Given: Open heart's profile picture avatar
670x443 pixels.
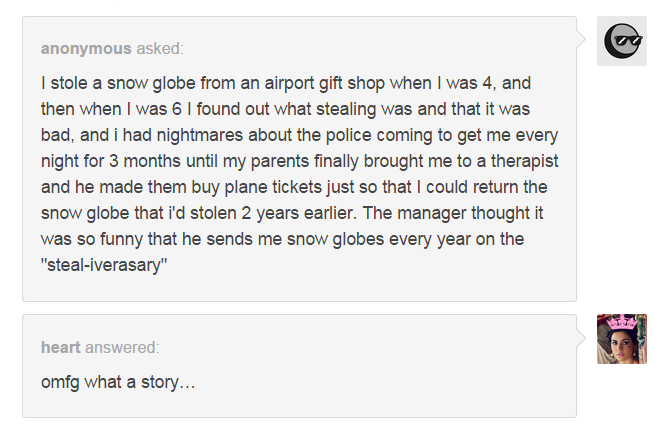Looking at the screenshot, I should tap(621, 339).
